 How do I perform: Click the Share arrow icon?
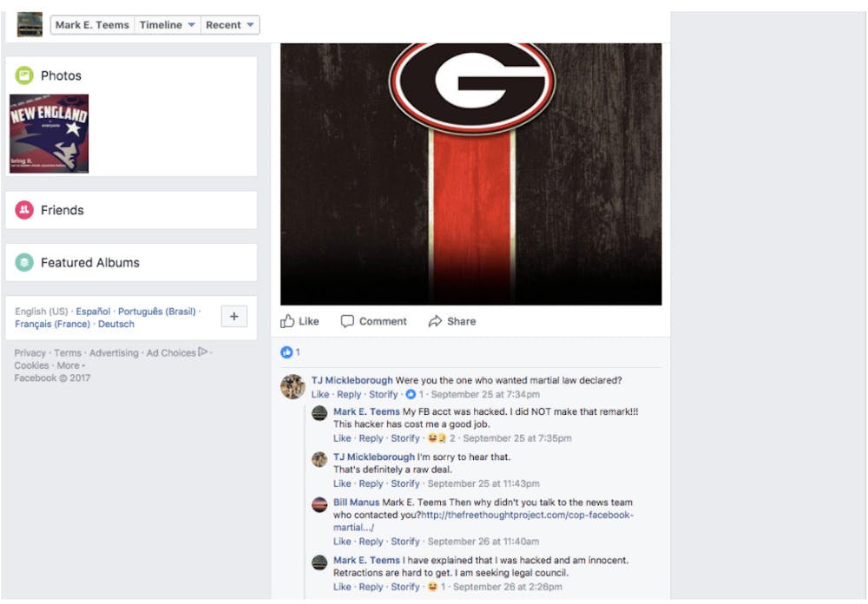[x=435, y=321]
